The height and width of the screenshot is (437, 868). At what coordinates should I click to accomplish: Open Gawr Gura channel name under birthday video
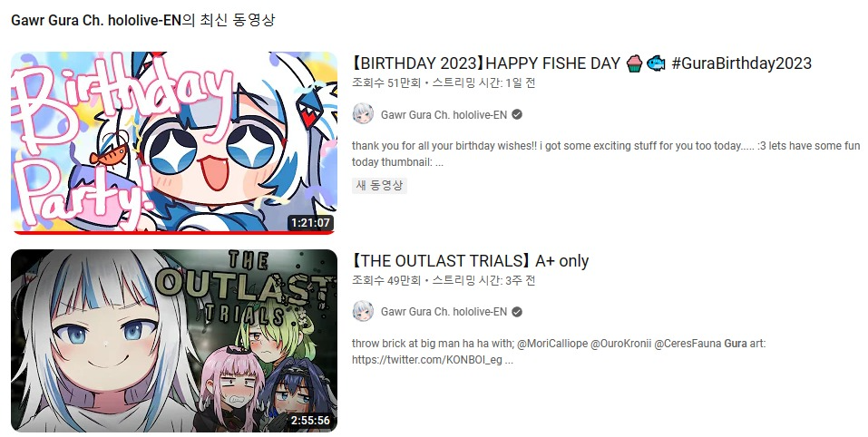click(x=444, y=114)
